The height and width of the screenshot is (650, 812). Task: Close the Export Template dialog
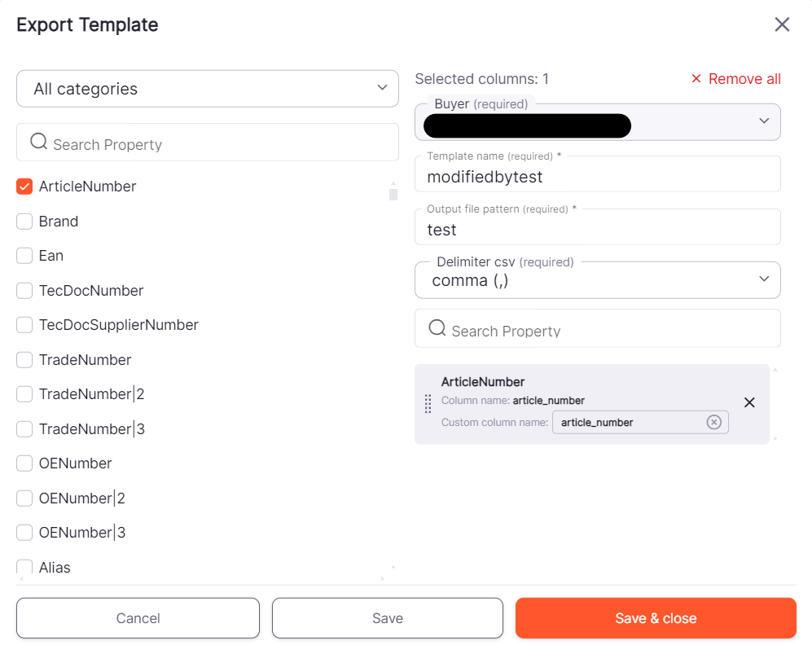(782, 24)
